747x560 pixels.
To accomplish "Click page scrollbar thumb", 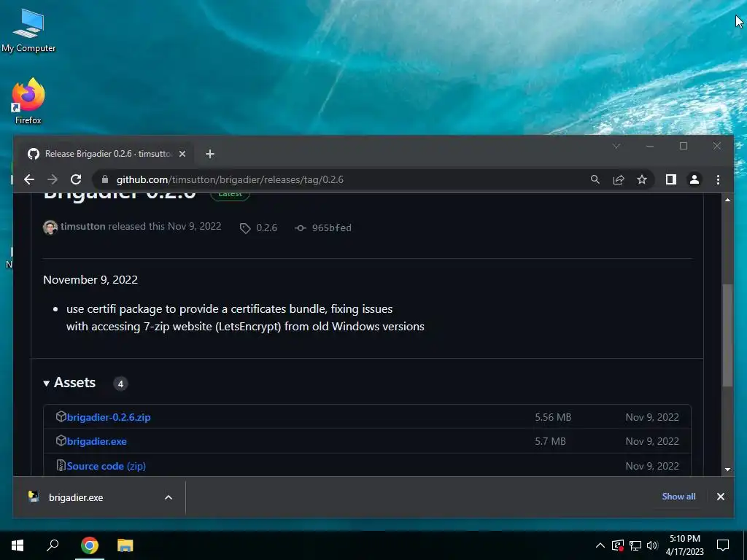I will [x=727, y=335].
